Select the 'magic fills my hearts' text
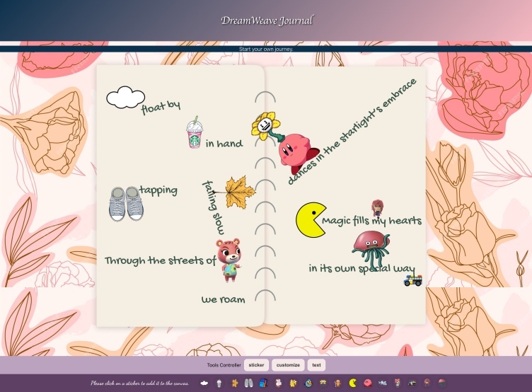 [372, 221]
